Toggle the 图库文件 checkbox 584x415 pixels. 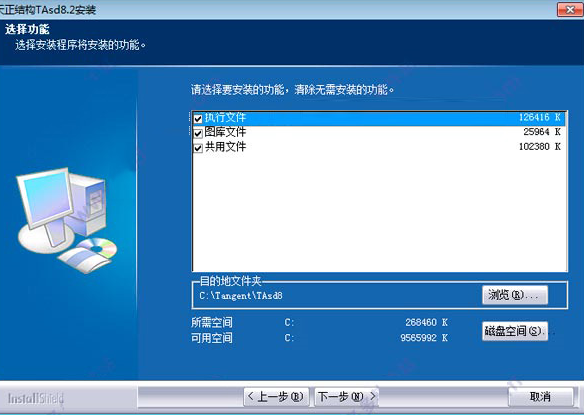pyautogui.click(x=198, y=133)
